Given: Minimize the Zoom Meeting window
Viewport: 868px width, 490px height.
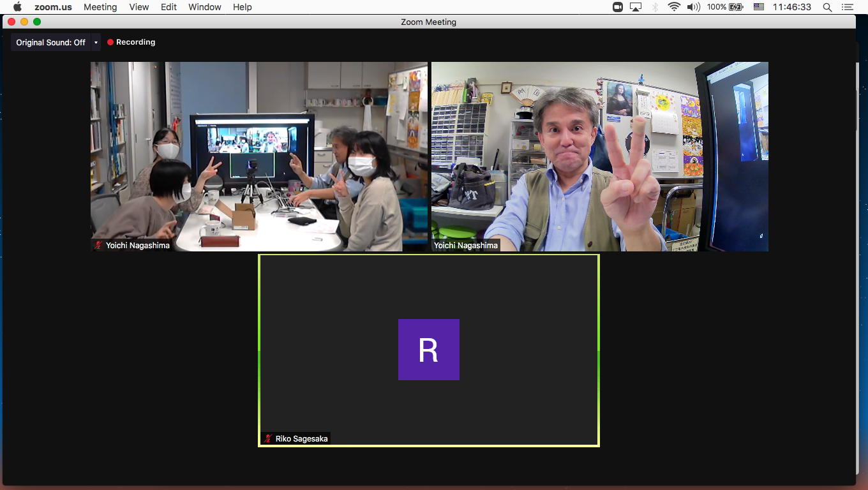Looking at the screenshot, I should pos(24,22).
